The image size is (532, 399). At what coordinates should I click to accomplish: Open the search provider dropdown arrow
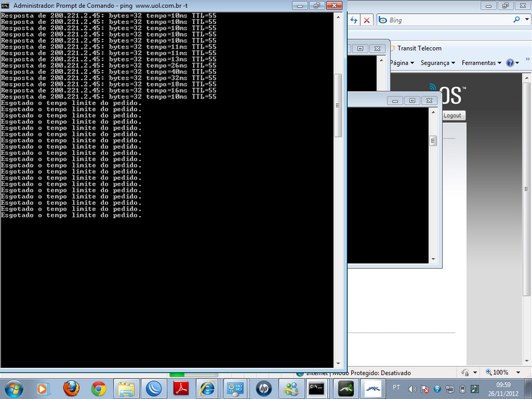coord(527,20)
